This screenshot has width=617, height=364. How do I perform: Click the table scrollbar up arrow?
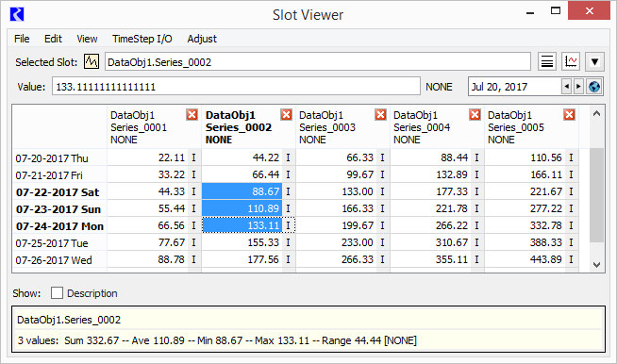tap(596, 114)
